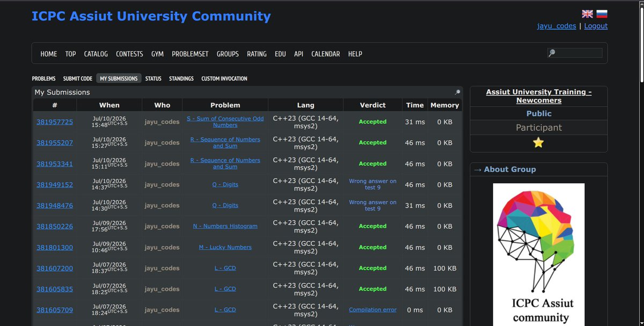Open the CUSTOM INVOCATION tab
Image resolution: width=644 pixels, height=326 pixels.
coord(224,78)
